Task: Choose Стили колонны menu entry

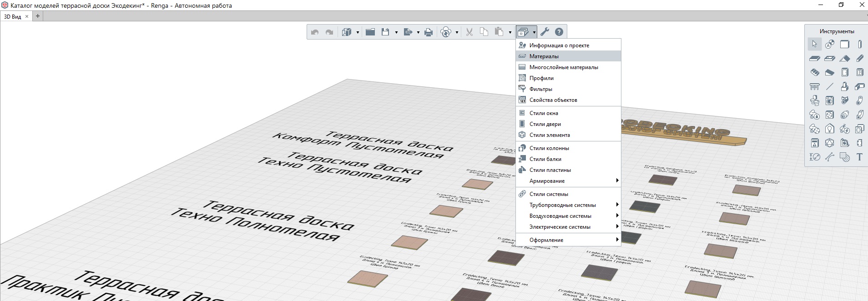Action: pos(568,148)
